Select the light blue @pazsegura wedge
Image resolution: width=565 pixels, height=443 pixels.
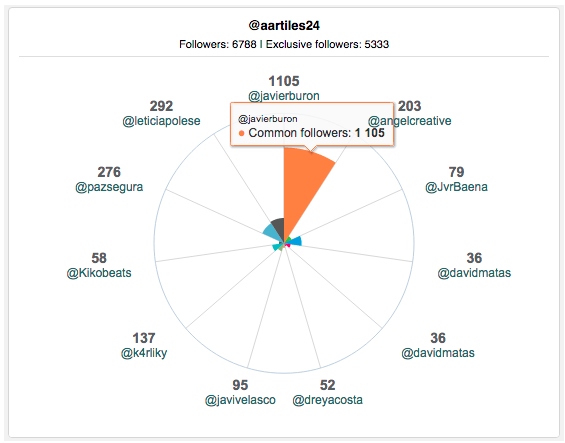point(272,234)
